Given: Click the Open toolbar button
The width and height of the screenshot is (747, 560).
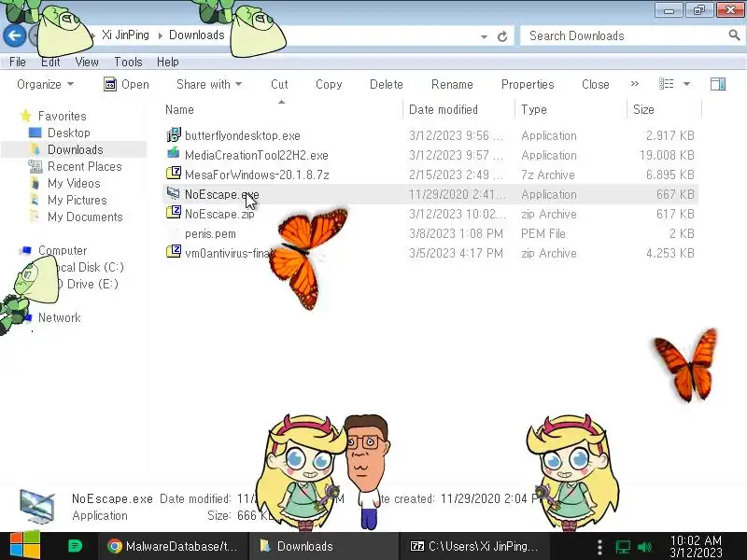Looking at the screenshot, I should pos(126,84).
